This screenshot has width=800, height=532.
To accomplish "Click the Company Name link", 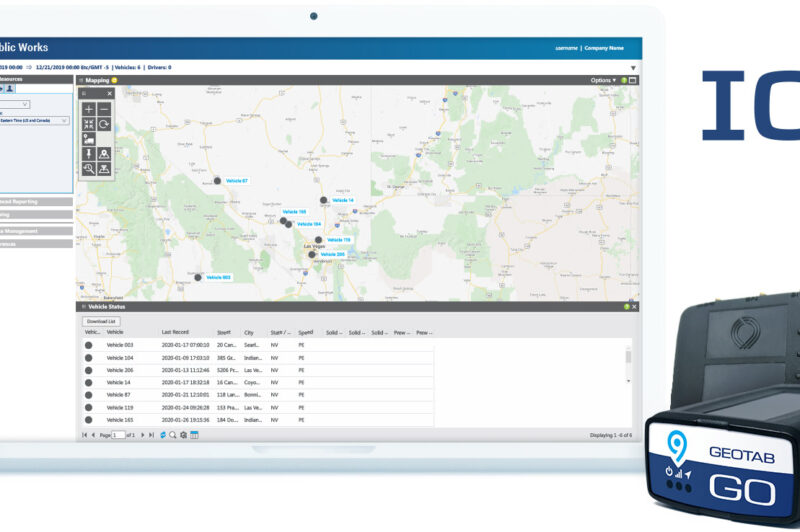I will point(604,48).
